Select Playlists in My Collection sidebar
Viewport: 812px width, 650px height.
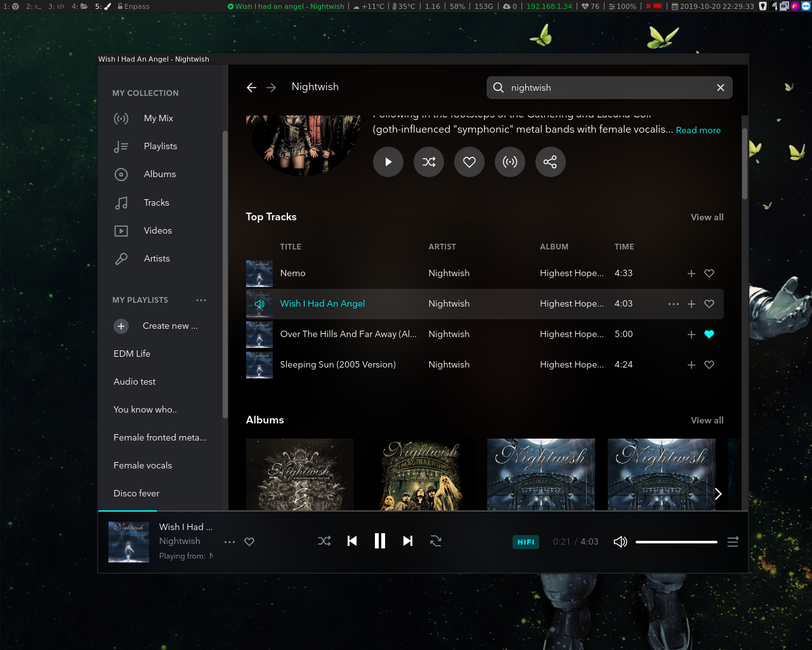(121, 146)
